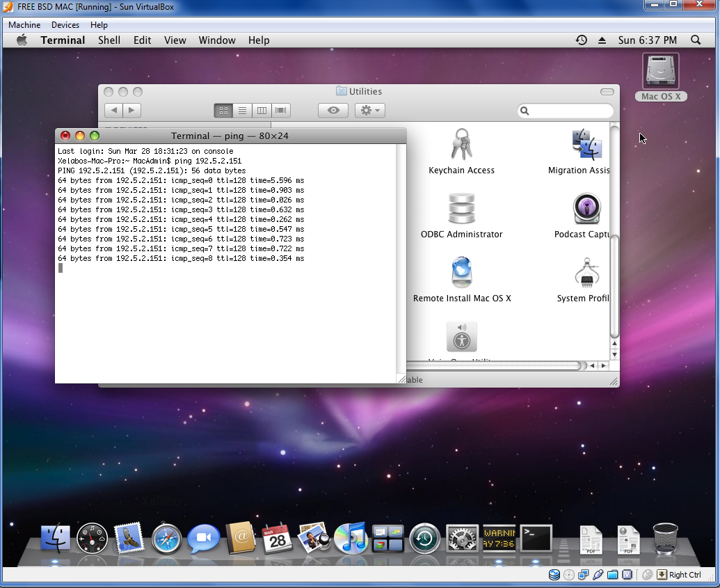Open iTunes from the dock
Image resolution: width=720 pixels, height=588 pixels.
click(350, 538)
